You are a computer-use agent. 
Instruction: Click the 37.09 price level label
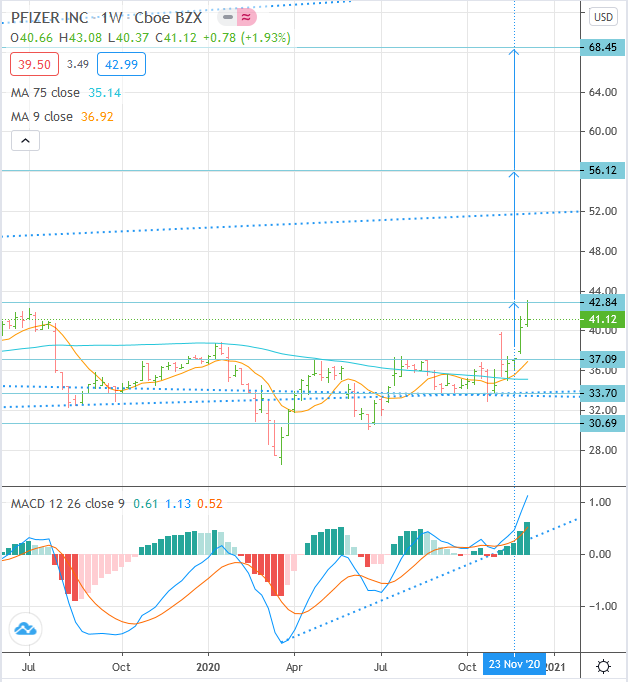[602, 359]
